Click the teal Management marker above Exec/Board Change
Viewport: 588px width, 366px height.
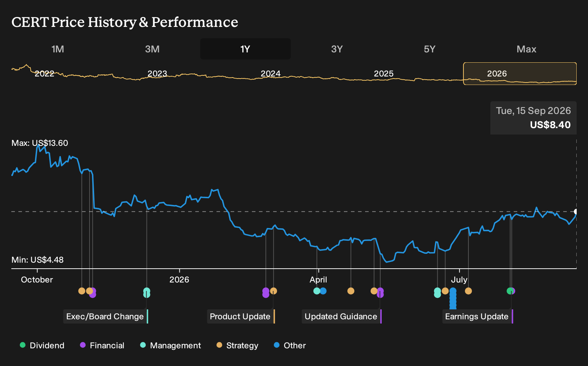[x=146, y=293]
